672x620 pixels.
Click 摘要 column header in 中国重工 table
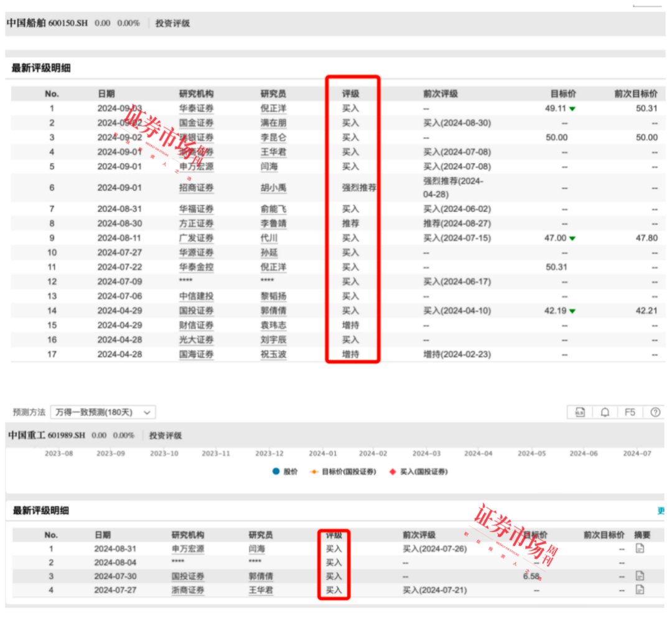pyautogui.click(x=642, y=535)
